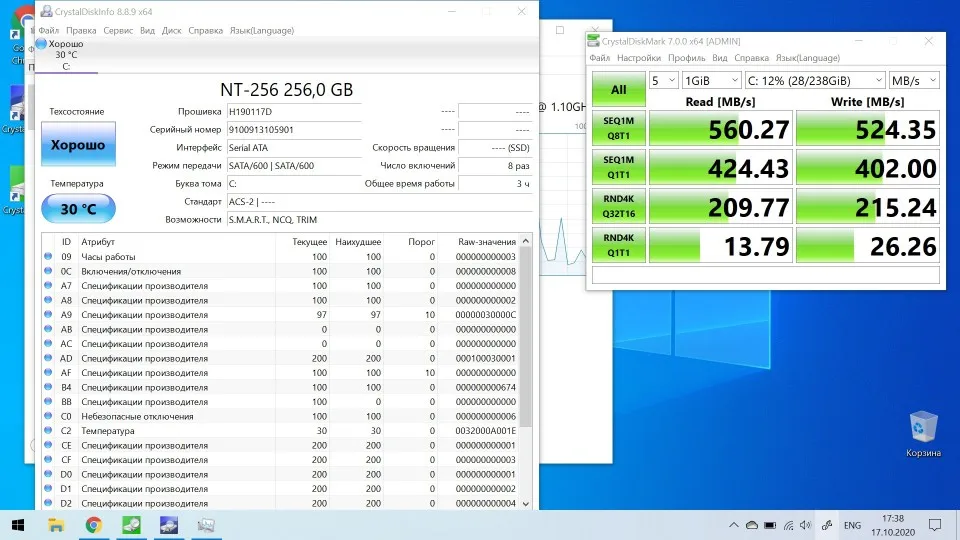This screenshot has width=960, height=540.
Task: Click status icon of Температура row
Action: tap(48, 430)
